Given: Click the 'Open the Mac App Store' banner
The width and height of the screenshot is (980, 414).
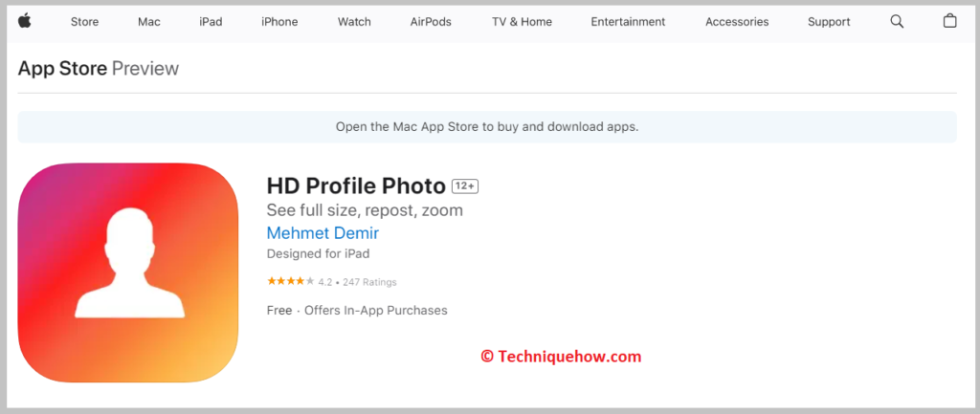Looking at the screenshot, I should [487, 127].
